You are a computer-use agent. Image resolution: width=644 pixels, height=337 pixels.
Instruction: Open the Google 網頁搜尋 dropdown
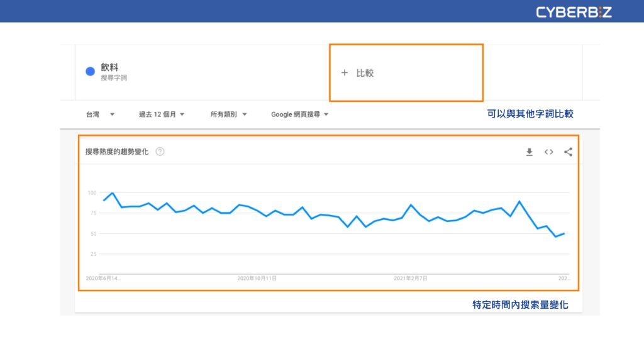300,114
